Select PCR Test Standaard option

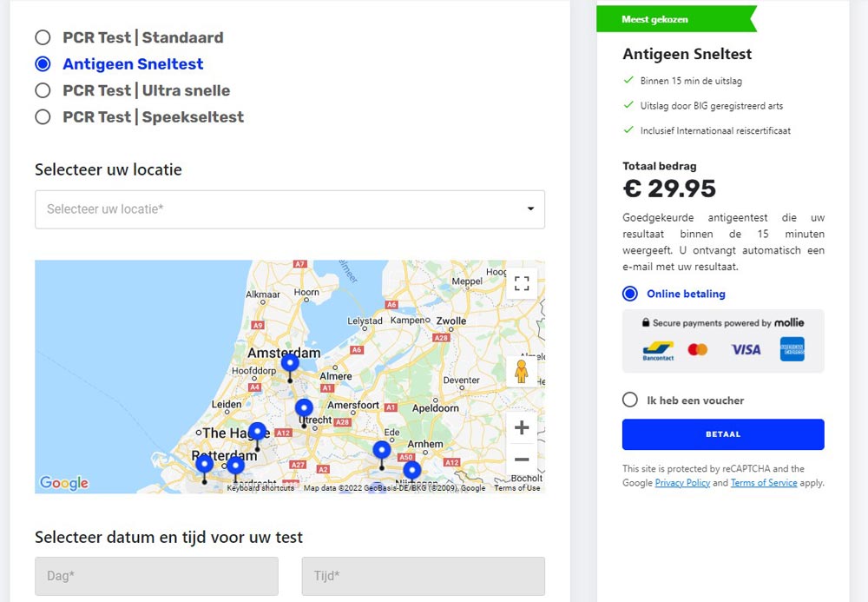point(43,37)
